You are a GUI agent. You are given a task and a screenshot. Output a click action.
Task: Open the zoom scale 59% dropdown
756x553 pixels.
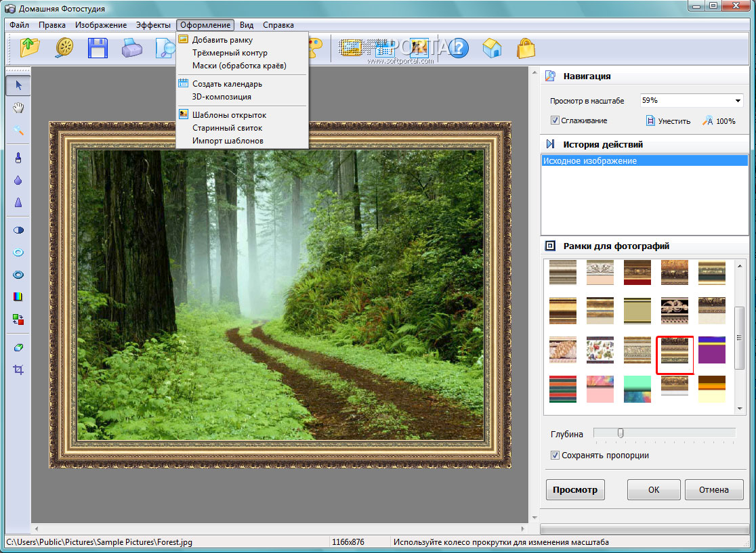[x=737, y=101]
